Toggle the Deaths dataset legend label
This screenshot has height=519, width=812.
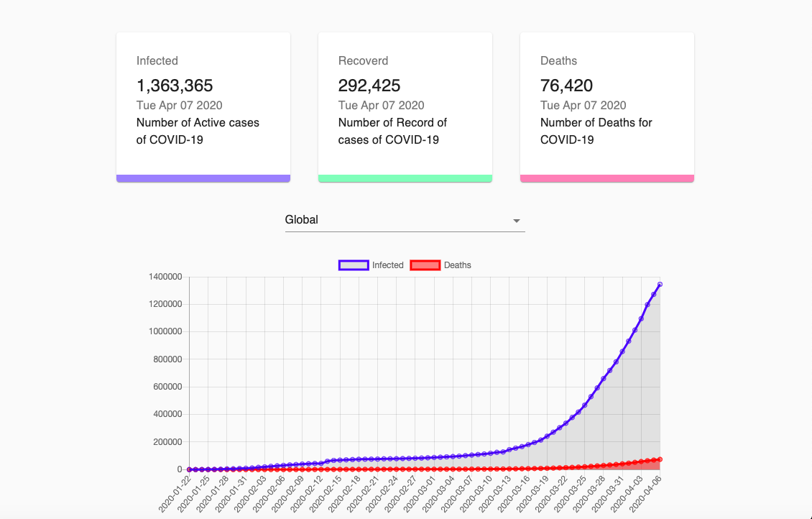pyautogui.click(x=457, y=265)
